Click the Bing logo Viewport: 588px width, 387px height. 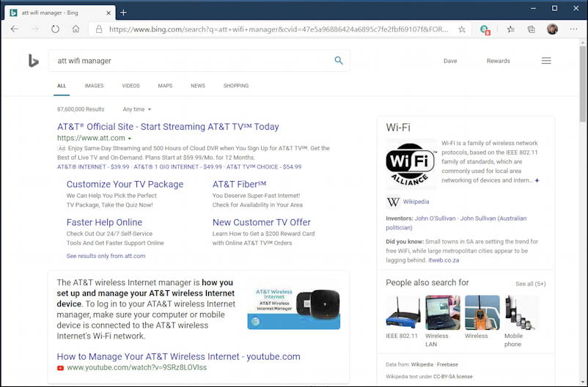coord(34,61)
